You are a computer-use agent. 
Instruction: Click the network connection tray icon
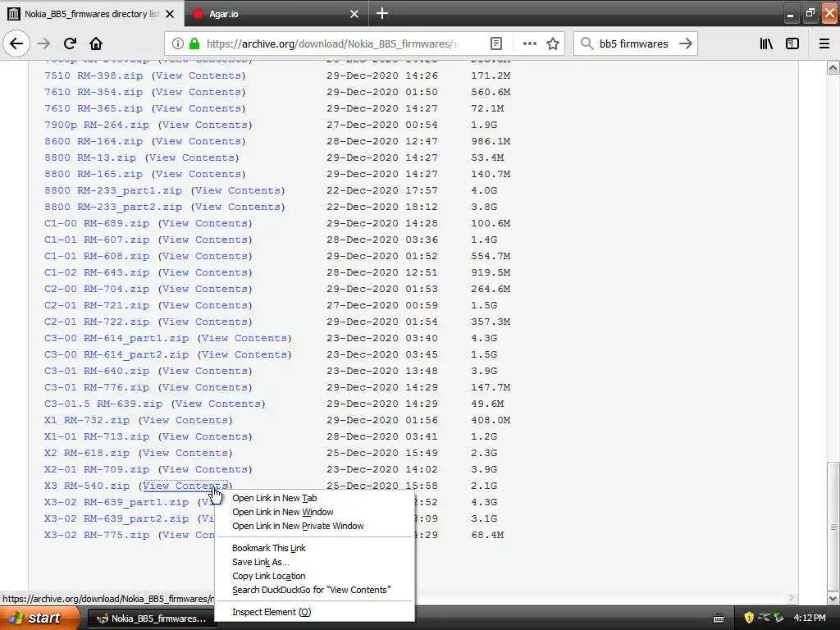764,618
